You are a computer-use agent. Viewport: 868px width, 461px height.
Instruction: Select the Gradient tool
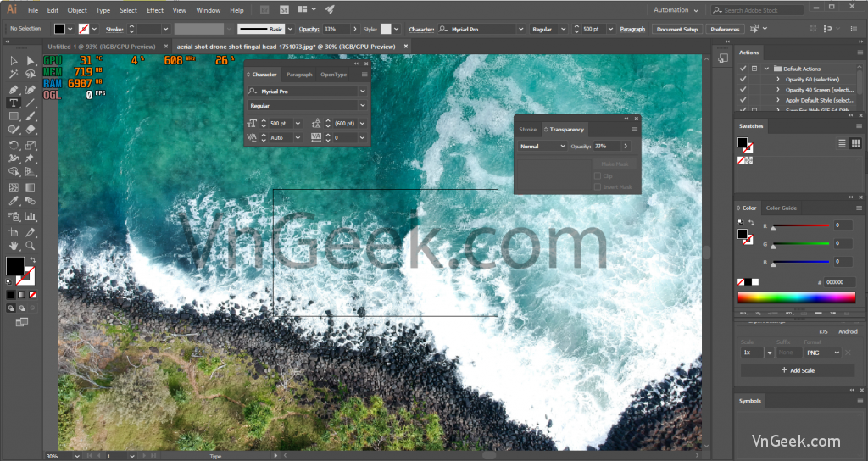coord(31,187)
